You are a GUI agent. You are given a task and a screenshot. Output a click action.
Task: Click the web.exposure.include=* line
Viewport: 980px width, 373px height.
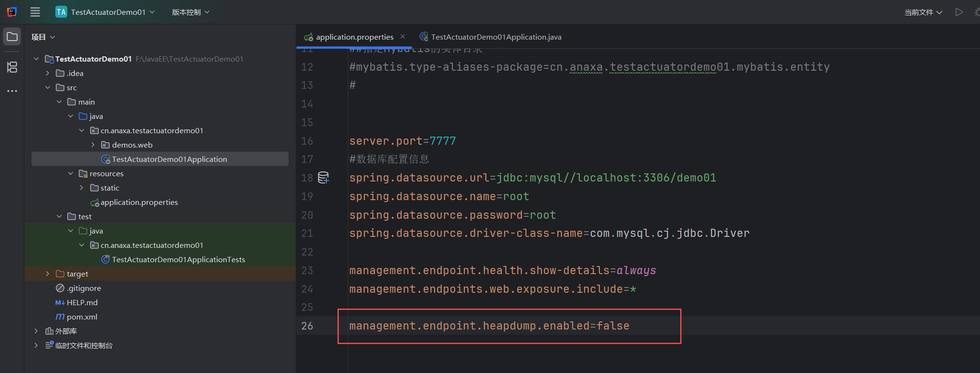[492, 289]
